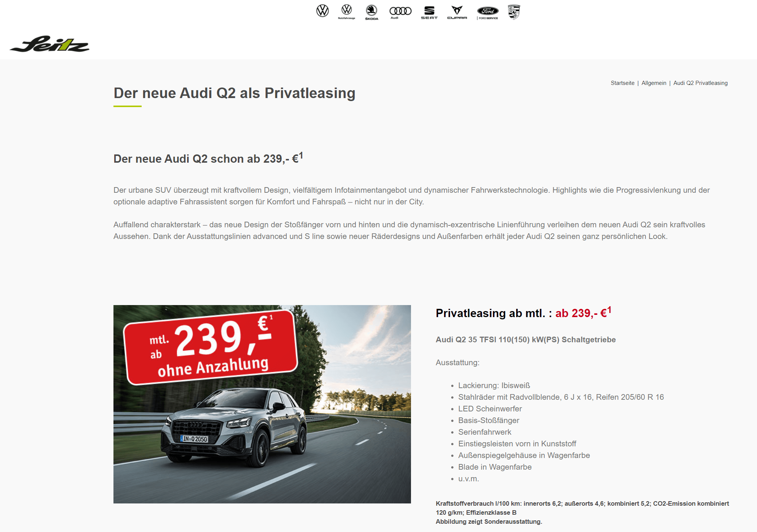
Task: Select the LED Scheinwerfer list item
Action: click(x=490, y=409)
